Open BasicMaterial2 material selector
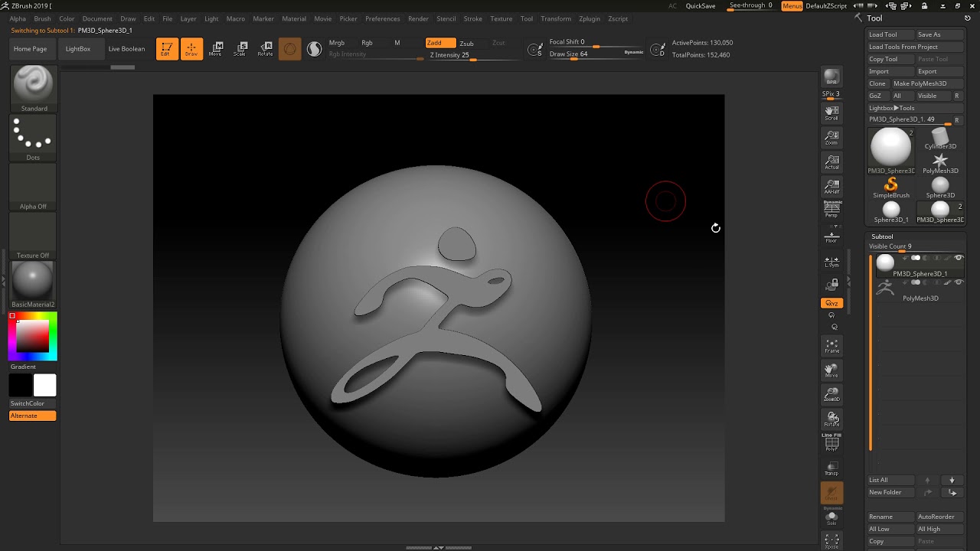 point(33,285)
